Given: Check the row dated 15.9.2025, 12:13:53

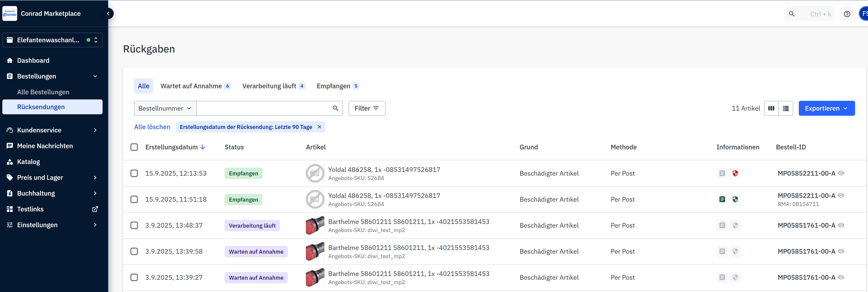Looking at the screenshot, I should (134, 173).
